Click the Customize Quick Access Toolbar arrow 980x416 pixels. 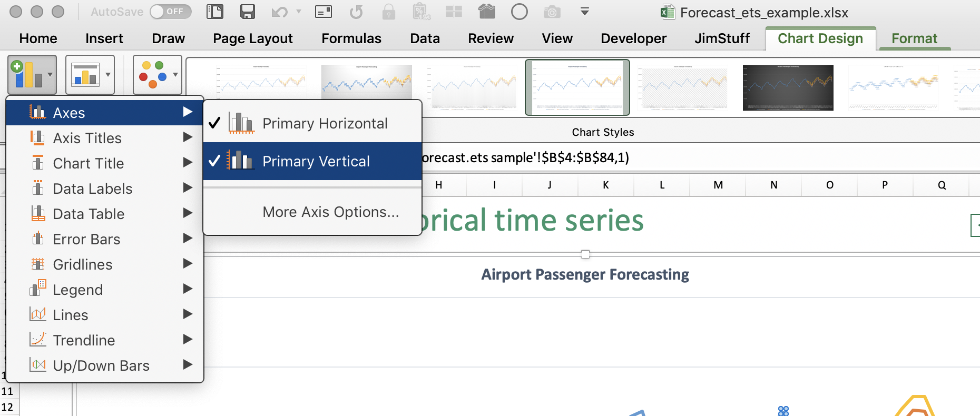[584, 12]
